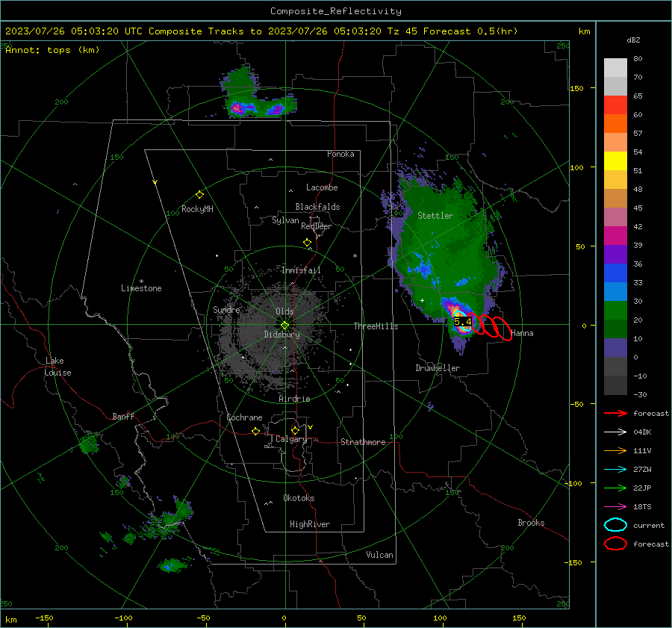The height and width of the screenshot is (628, 672).
Task: Click the Stettler city label
Action: point(435,216)
